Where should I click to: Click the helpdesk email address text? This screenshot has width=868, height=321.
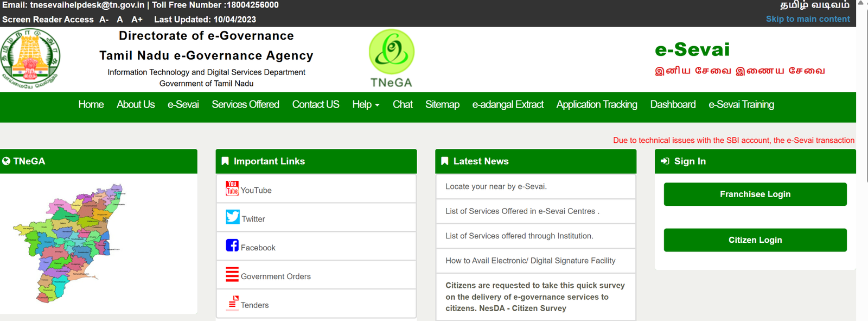[x=87, y=5]
